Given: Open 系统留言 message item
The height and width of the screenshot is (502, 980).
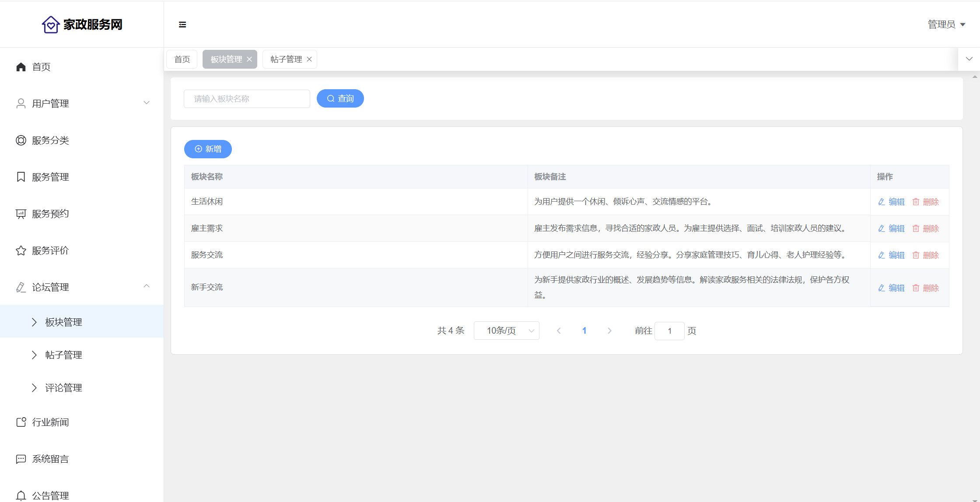Looking at the screenshot, I should 50,459.
